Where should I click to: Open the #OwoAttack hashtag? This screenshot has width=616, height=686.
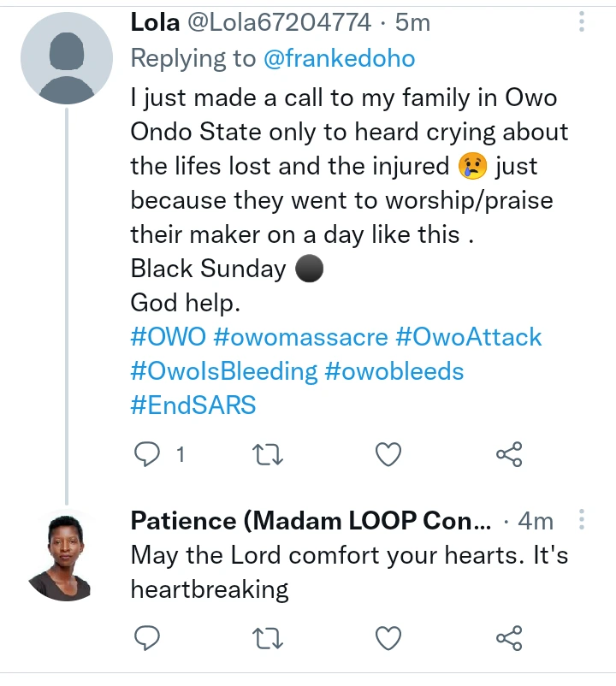pyautogui.click(x=469, y=336)
